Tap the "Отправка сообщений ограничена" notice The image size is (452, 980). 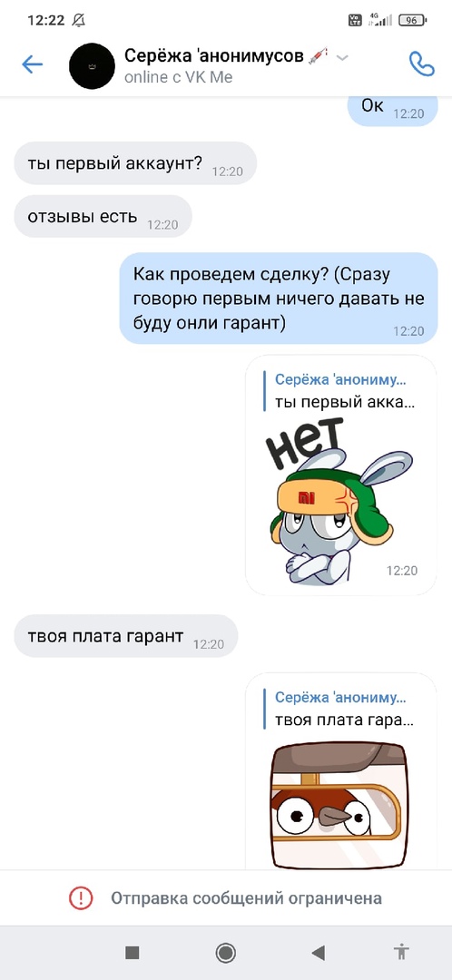(x=246, y=898)
